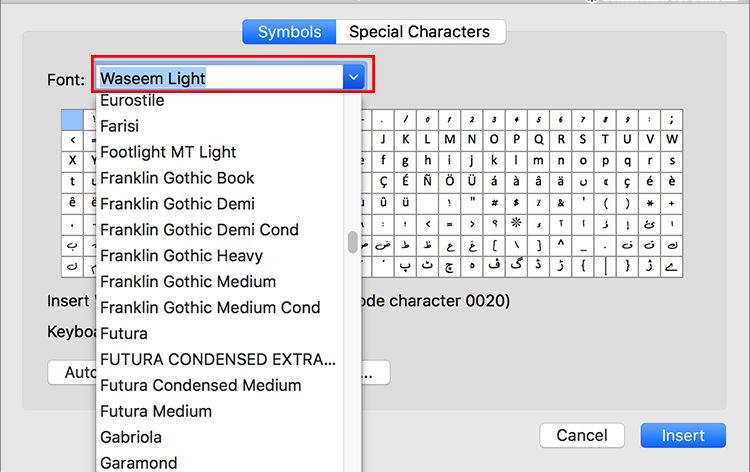750x472 pixels.
Task: Click the Insert button
Action: (x=683, y=435)
